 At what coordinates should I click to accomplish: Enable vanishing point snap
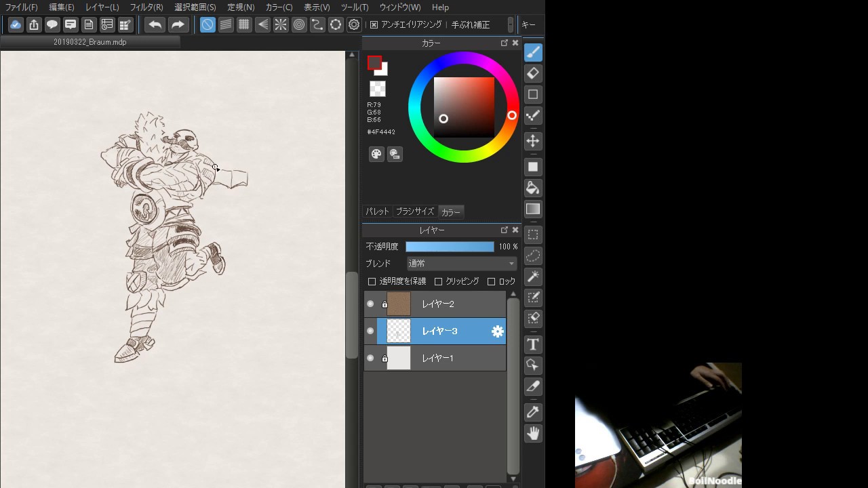pos(262,25)
